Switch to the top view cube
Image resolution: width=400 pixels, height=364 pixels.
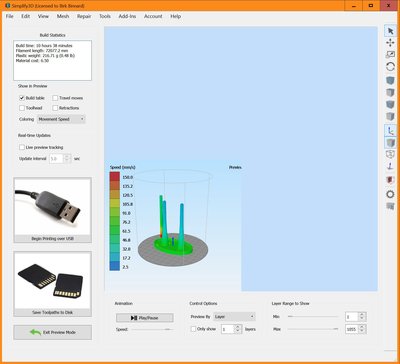click(x=390, y=92)
